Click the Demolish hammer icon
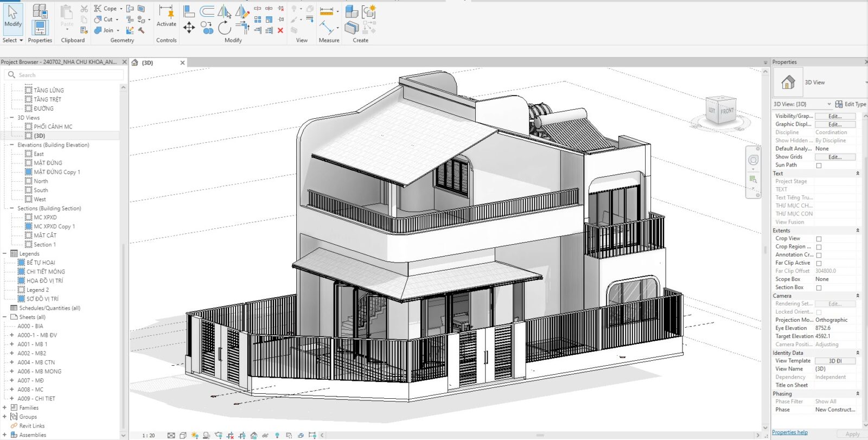 point(142,30)
